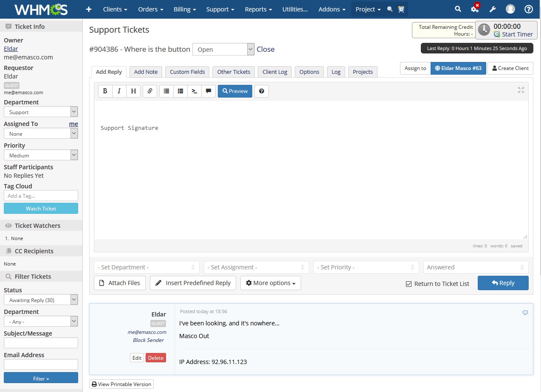Open the Billing menu
Image resolution: width=541 pixels, height=392 pixels.
point(185,9)
